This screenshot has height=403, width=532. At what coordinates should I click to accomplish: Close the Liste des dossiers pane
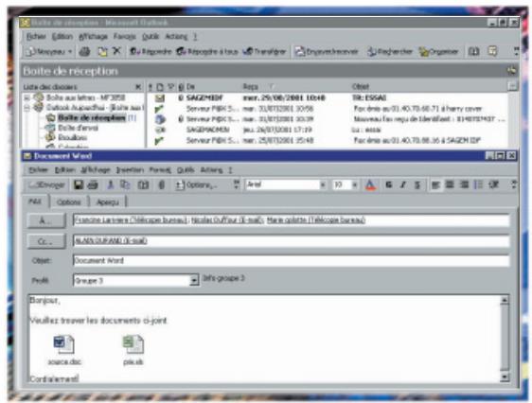(138, 87)
